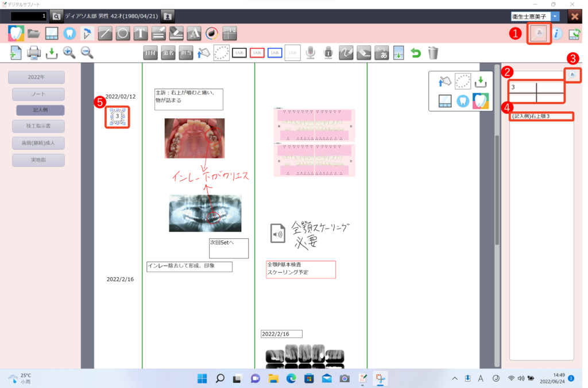588x388 pixels.
Task: Toggle the blue-bordered text box style
Action: pyautogui.click(x=275, y=53)
